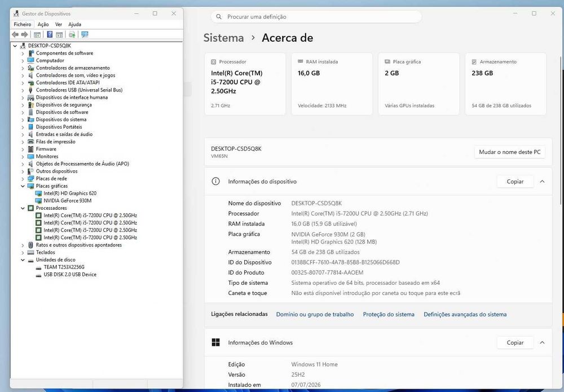
Task: Click the Placa gráfica 2 GB card
Action: tap(418, 84)
